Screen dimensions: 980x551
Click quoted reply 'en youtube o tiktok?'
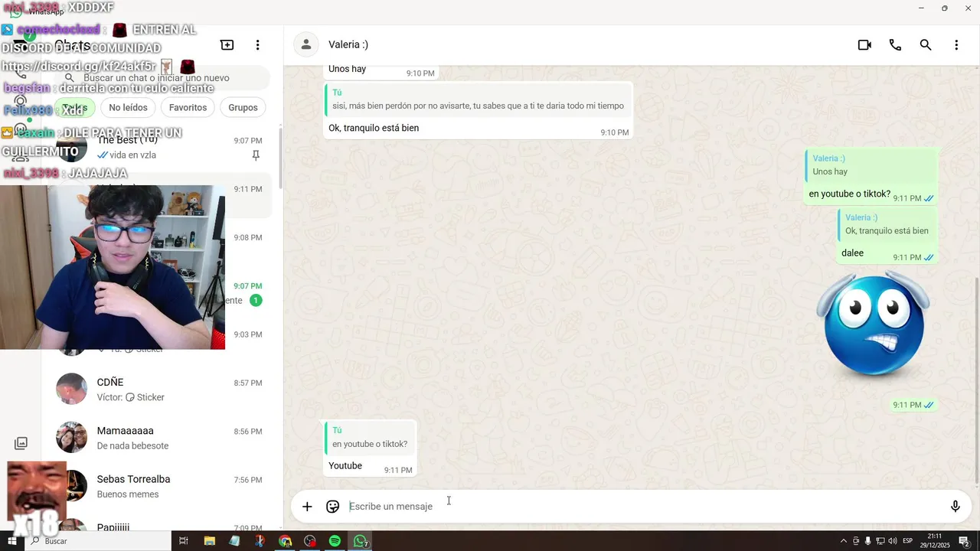tap(369, 437)
